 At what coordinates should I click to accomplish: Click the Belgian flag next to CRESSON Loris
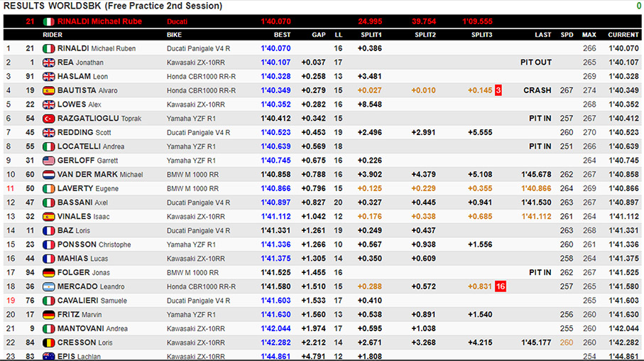48,343
